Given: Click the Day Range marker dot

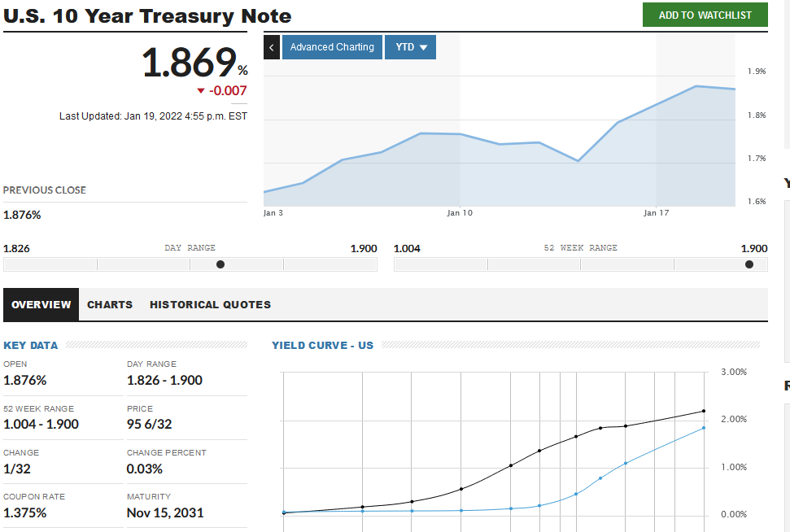Looking at the screenshot, I should (x=220, y=264).
